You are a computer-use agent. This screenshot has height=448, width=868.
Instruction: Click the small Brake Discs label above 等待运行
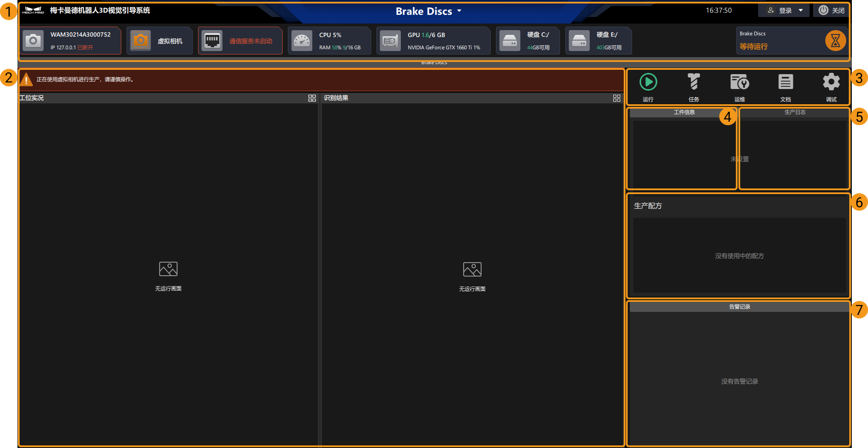click(x=752, y=34)
